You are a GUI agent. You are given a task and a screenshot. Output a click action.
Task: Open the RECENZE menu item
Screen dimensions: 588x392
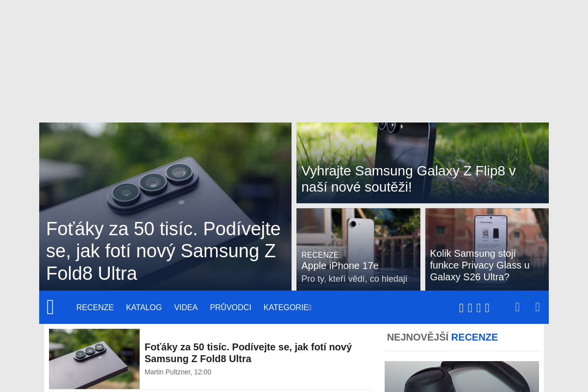95,307
